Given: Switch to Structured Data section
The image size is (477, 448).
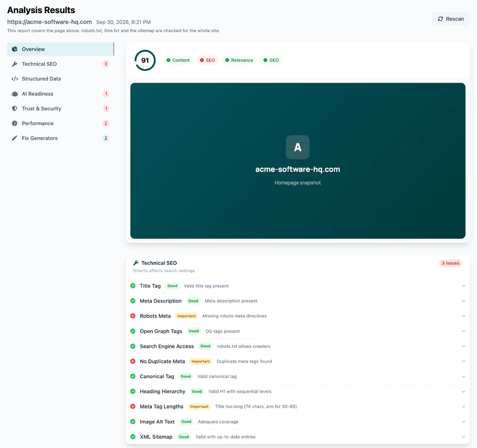Looking at the screenshot, I should 60,79.
